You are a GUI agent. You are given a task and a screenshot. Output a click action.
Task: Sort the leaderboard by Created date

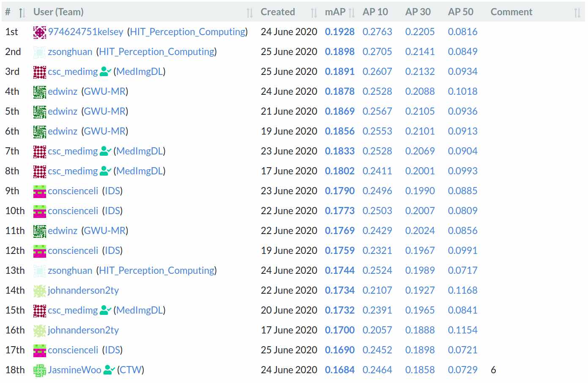tap(314, 13)
